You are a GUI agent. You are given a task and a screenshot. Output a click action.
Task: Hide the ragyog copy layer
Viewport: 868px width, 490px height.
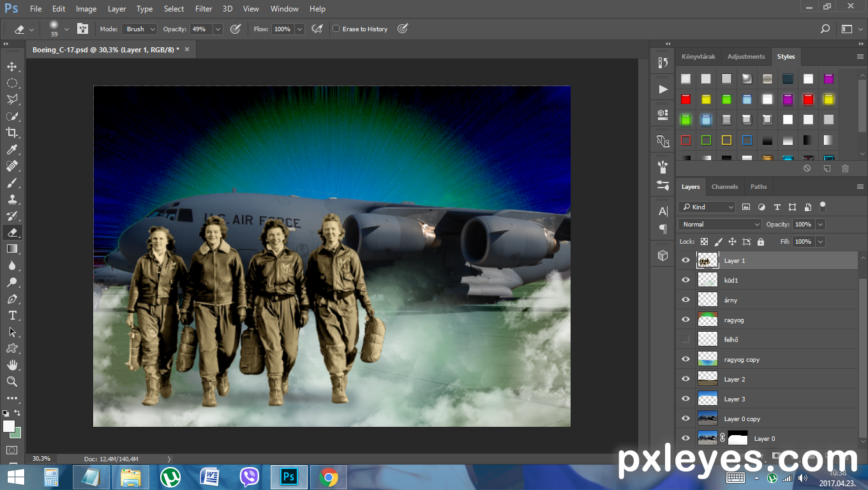pos(685,359)
